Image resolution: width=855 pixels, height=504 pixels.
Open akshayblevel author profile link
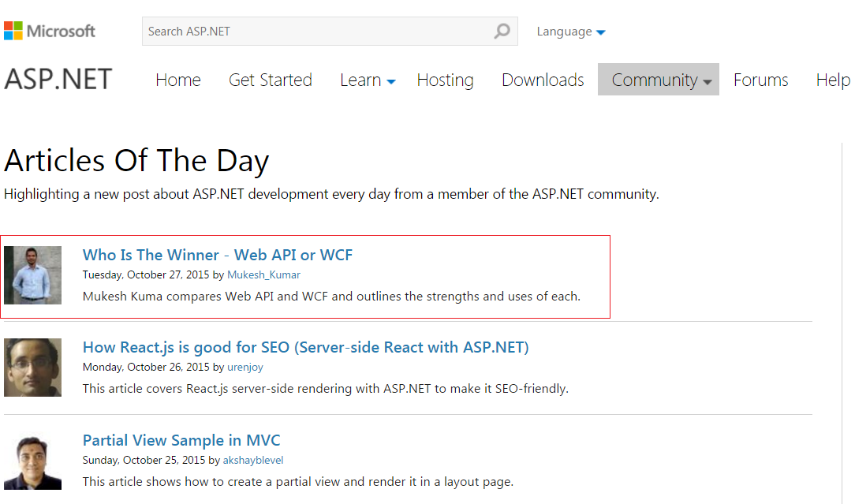click(x=253, y=461)
